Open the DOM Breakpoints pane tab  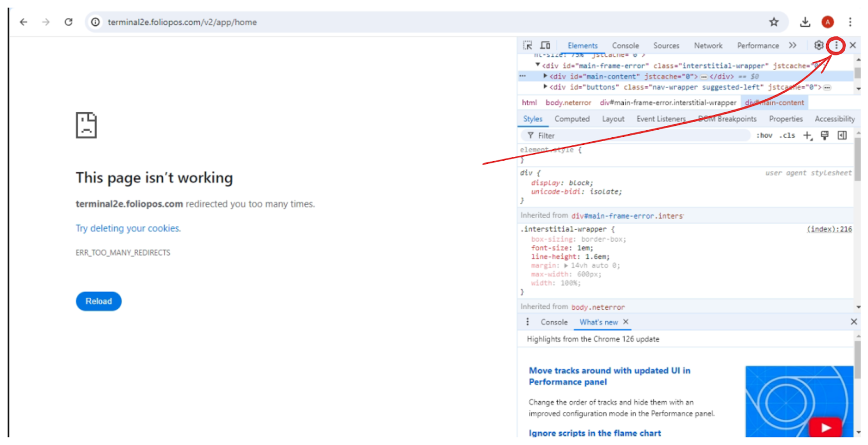pyautogui.click(x=727, y=119)
